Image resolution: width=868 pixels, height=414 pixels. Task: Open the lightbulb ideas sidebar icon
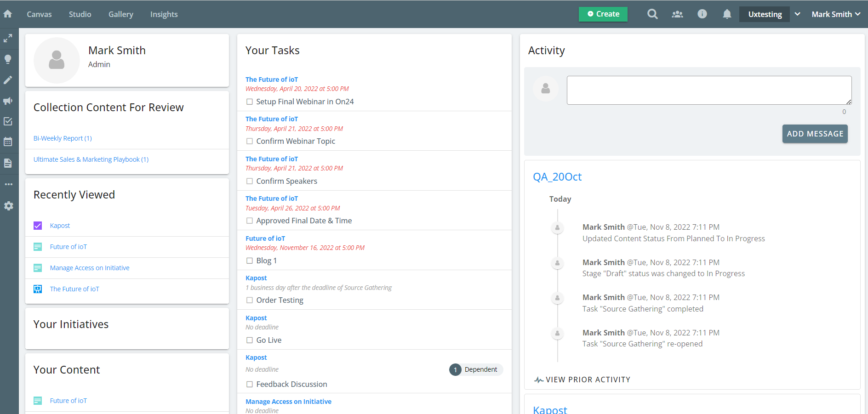pos(8,59)
